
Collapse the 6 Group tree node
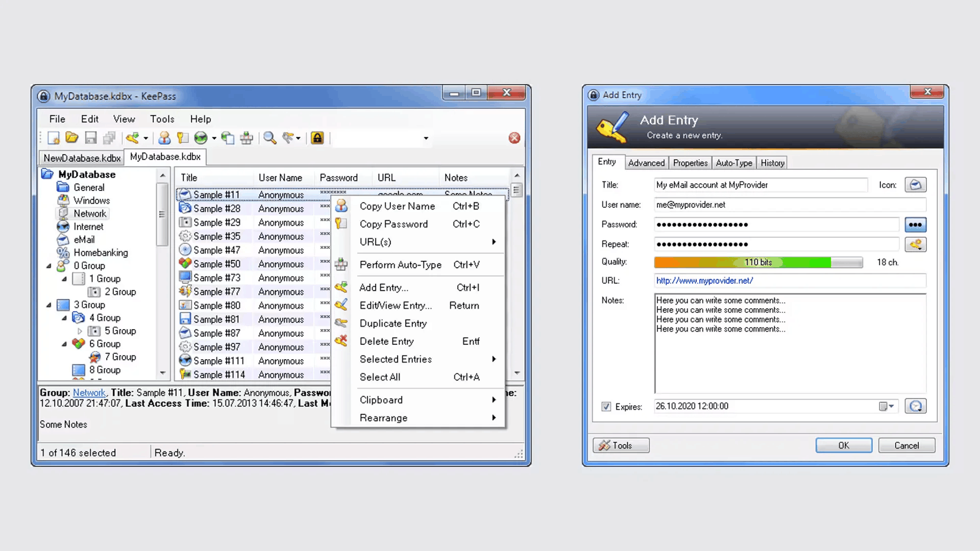tap(64, 344)
